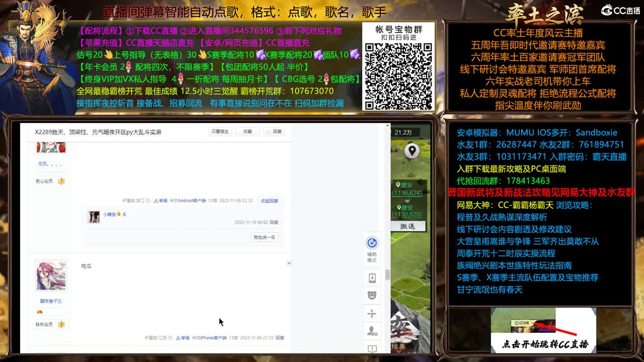Screen dimensions: 644x362
Task: Open the dropdown arrow on the 吃瓜 post
Action: tap(289, 263)
